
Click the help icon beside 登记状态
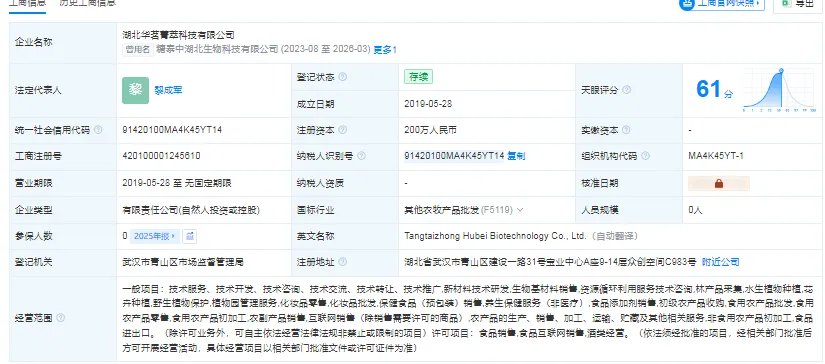point(343,77)
